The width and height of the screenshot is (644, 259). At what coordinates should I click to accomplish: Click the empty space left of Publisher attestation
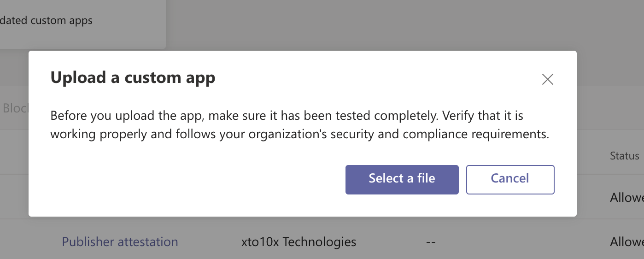[x=30, y=241]
